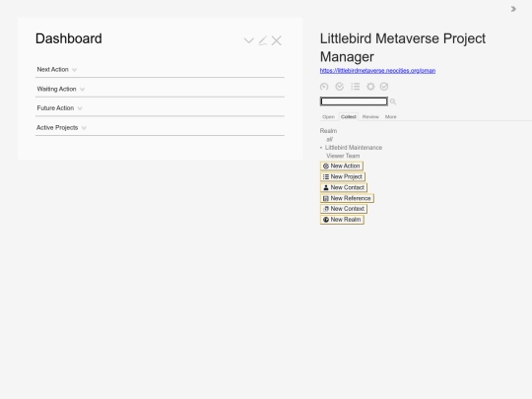Open the settings gear icon in sidebar
This screenshot has height=399, width=532.
(370, 87)
